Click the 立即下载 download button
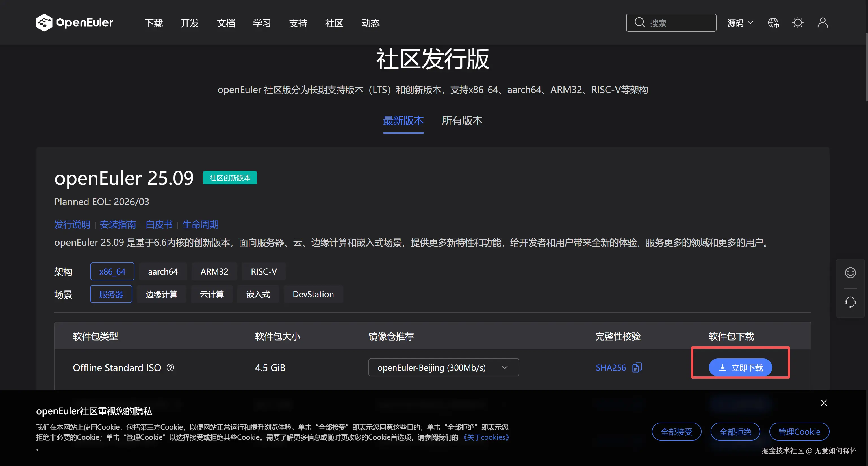 click(x=740, y=367)
